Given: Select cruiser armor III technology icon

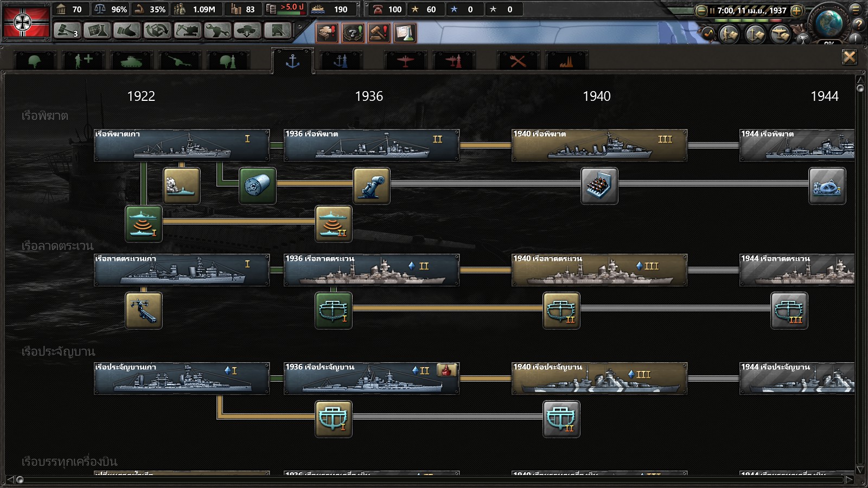Looking at the screenshot, I should coord(789,311).
